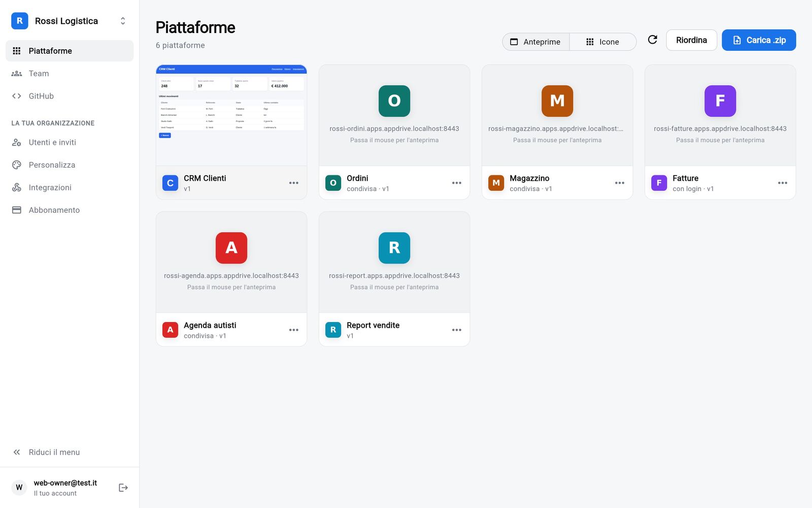812x508 pixels.
Task: Open the GitHub sidebar item
Action: coord(70,96)
